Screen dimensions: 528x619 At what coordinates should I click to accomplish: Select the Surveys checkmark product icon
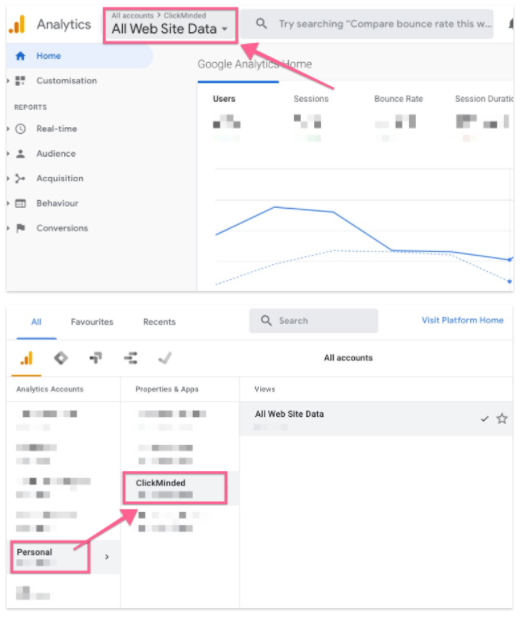click(165, 358)
